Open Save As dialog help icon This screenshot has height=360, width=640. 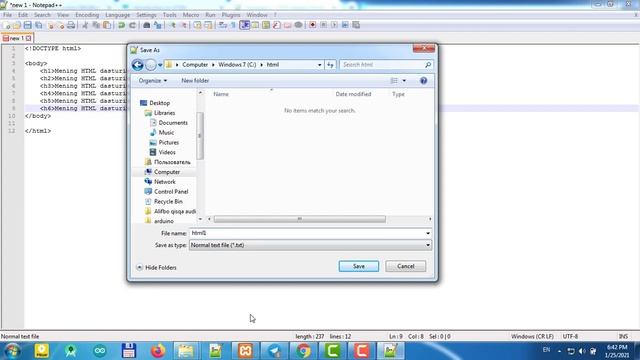423,81
